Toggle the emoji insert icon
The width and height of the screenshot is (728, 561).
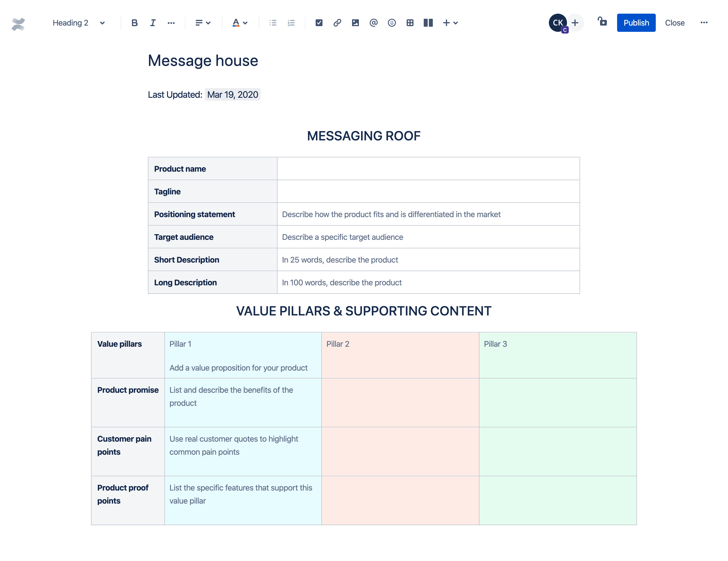[x=391, y=23]
